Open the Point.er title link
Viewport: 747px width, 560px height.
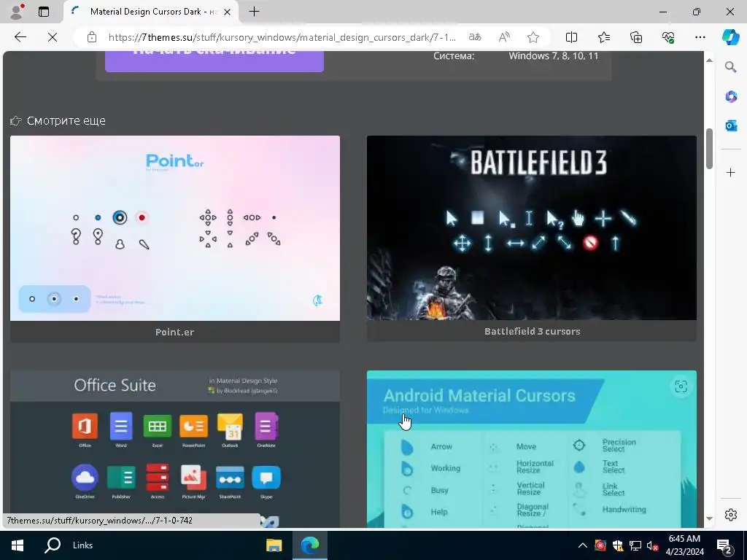click(174, 332)
